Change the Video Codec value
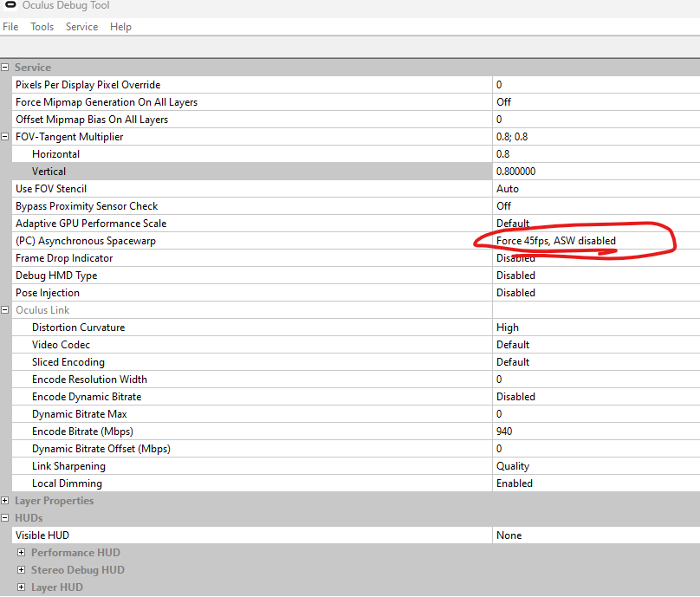This screenshot has width=700, height=597. pos(596,345)
